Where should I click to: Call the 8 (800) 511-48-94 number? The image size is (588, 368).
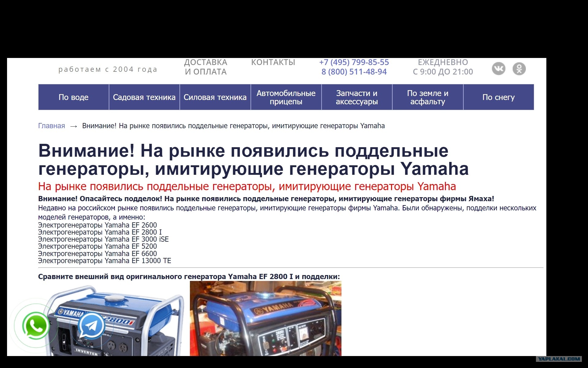point(354,72)
